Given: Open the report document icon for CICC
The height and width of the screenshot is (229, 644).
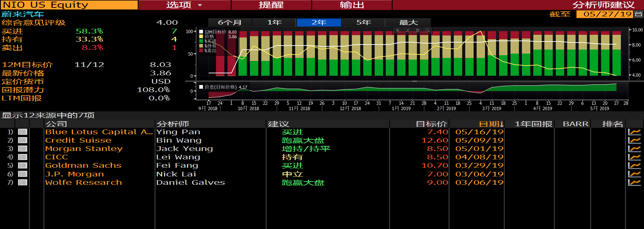Looking at the screenshot, I should (22, 157).
